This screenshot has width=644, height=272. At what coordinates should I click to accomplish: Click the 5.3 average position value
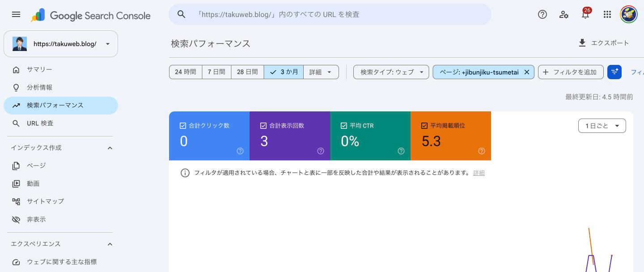[x=431, y=141]
